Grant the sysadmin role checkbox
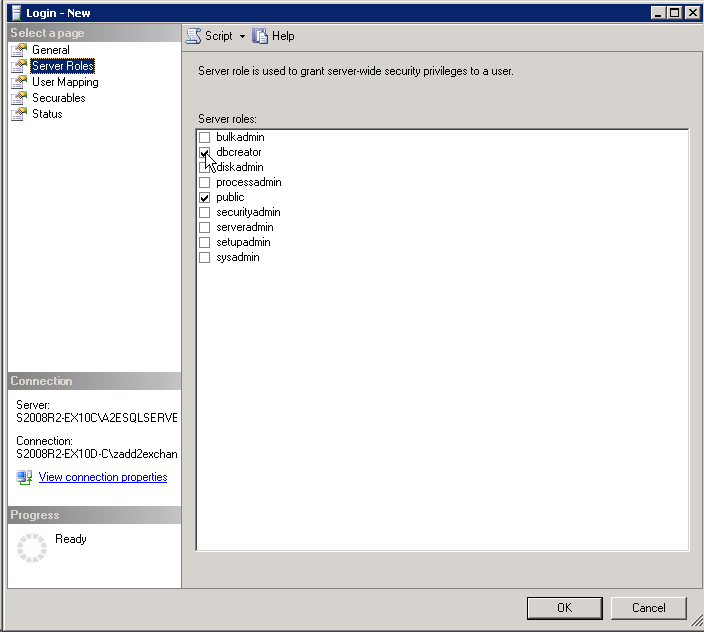The image size is (704, 632). (205, 258)
